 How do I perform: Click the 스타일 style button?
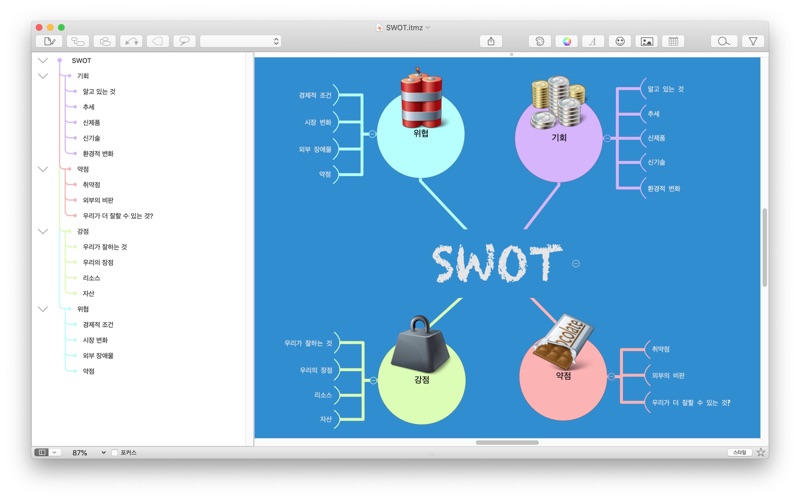point(739,453)
